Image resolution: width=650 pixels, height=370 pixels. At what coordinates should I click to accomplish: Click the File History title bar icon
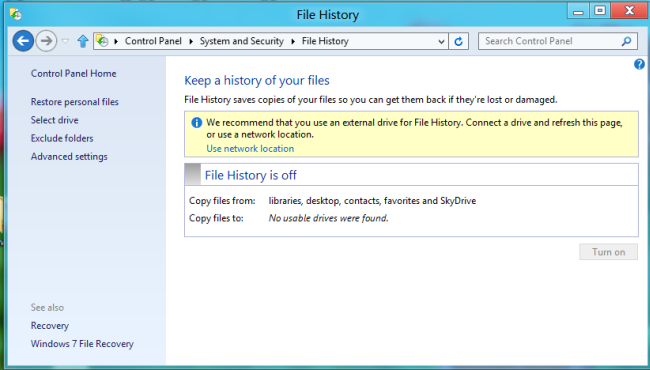coord(16,15)
